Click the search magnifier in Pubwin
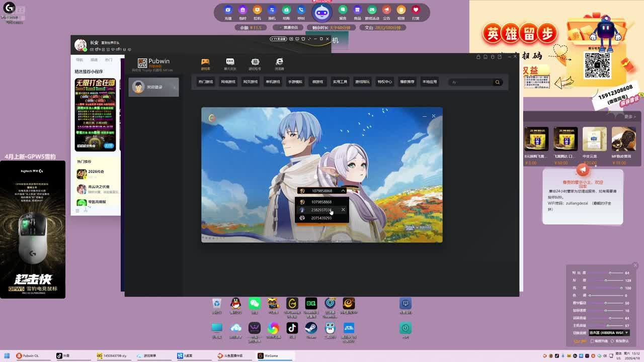 497,82
